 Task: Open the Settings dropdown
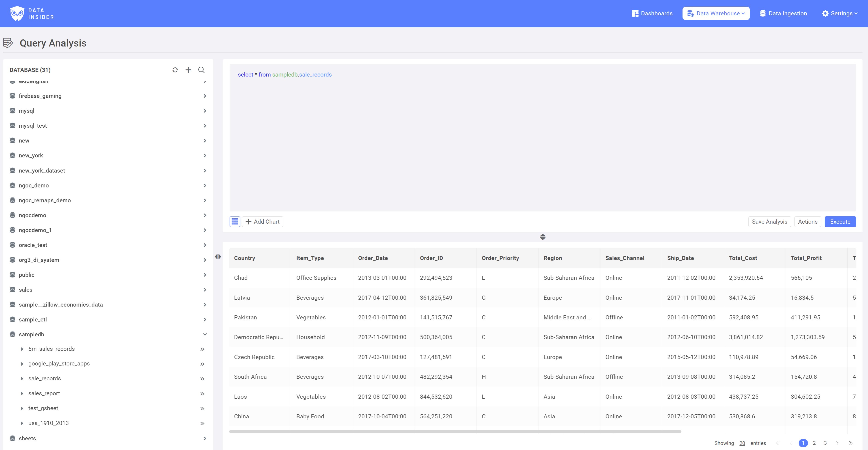840,13
